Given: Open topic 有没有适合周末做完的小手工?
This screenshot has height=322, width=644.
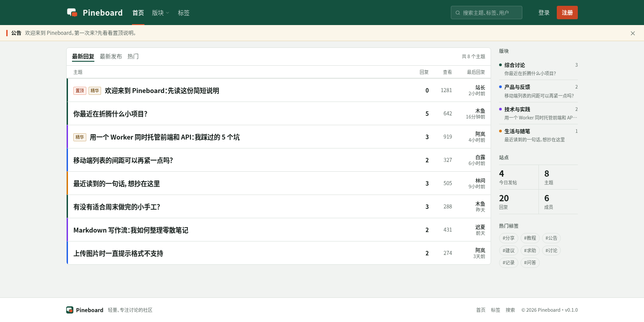Looking at the screenshot, I should pyautogui.click(x=117, y=207).
